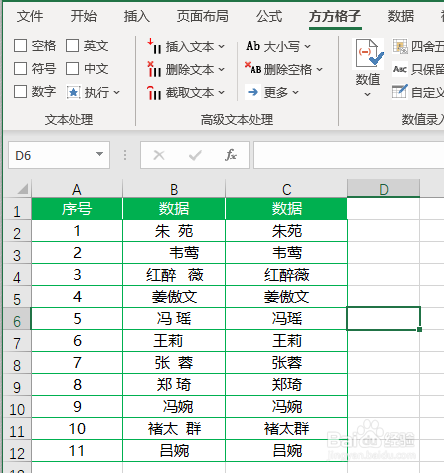
Task: Select row 1 header
Action: coord(17,209)
